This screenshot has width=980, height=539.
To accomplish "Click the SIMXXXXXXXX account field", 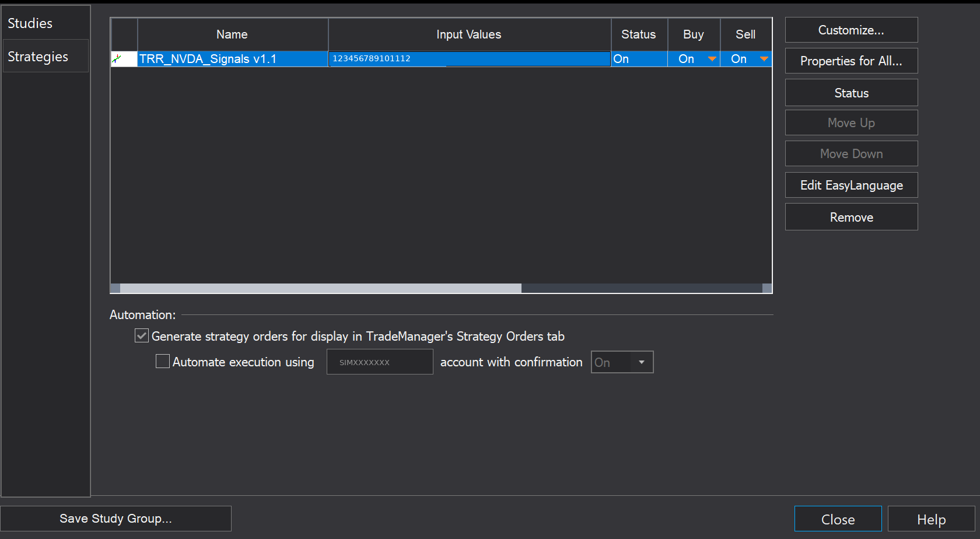I will tap(380, 362).
